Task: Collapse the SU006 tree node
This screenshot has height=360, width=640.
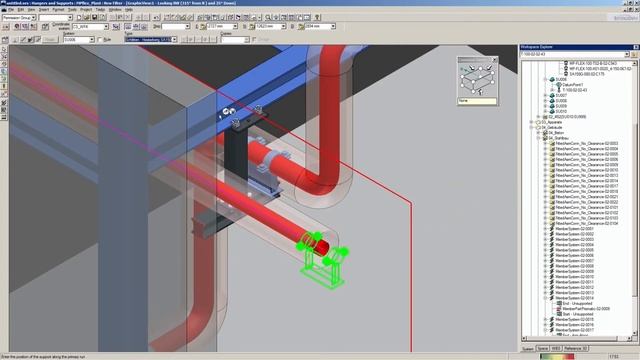Action: point(545,80)
